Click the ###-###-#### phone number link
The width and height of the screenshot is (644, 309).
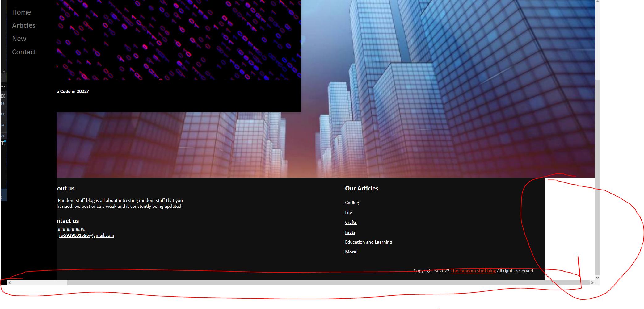coord(72,229)
